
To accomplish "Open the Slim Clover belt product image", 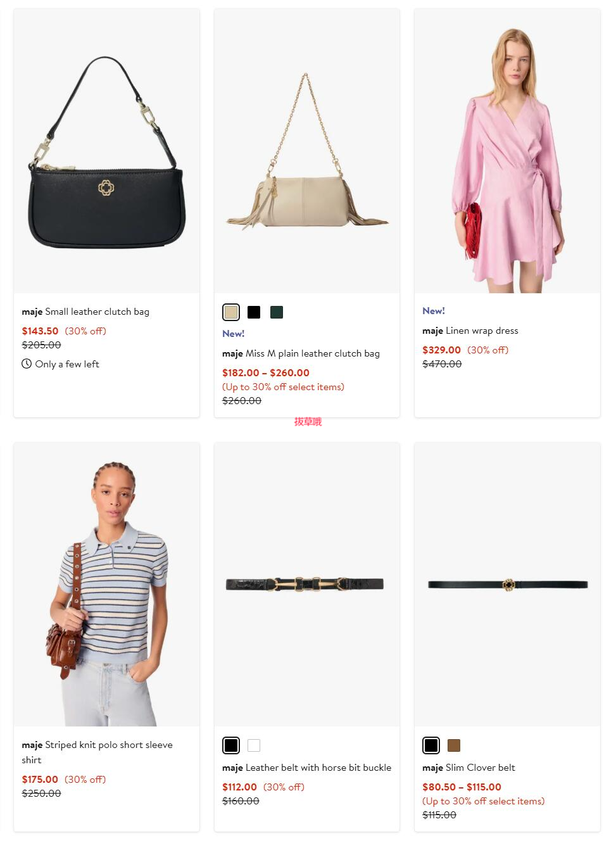I will click(507, 584).
